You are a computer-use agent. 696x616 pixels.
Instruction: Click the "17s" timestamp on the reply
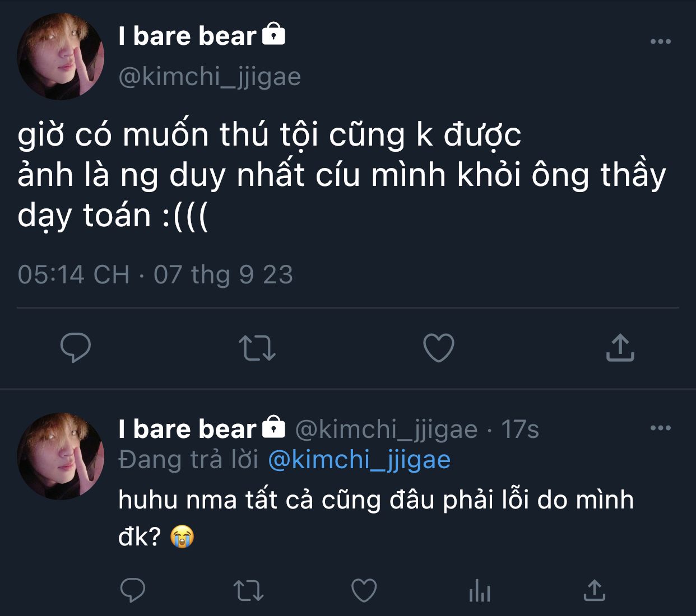(519, 430)
